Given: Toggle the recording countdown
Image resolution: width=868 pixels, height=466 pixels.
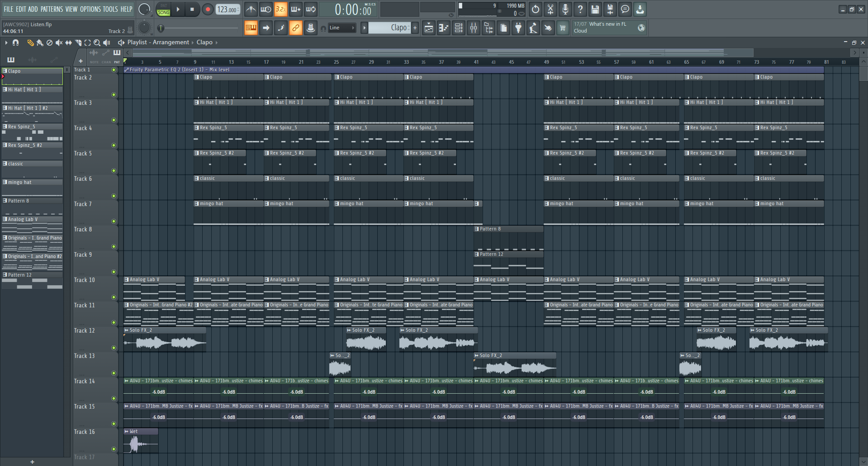Looking at the screenshot, I should coord(281,9).
